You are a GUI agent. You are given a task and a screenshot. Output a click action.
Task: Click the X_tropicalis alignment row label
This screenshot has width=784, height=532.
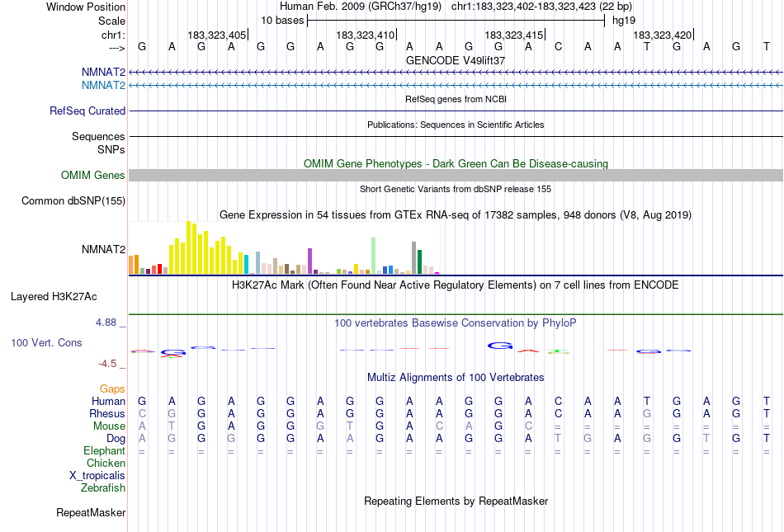[97, 476]
